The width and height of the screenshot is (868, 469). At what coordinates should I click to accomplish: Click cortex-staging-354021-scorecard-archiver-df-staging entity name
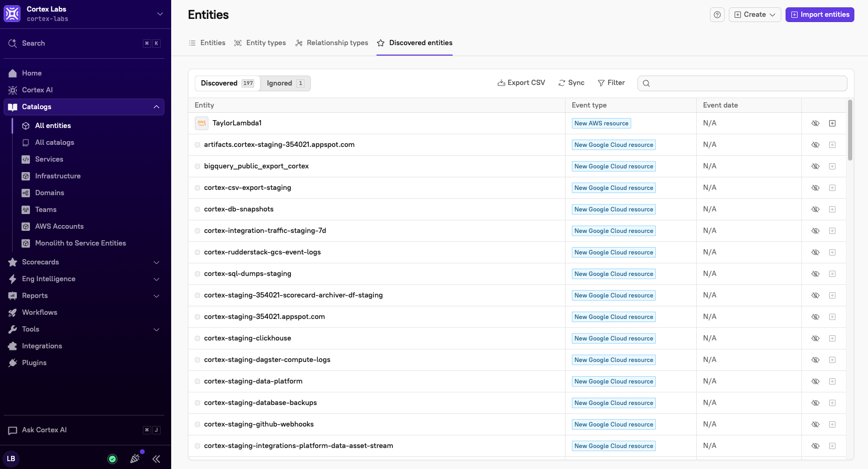point(293,295)
